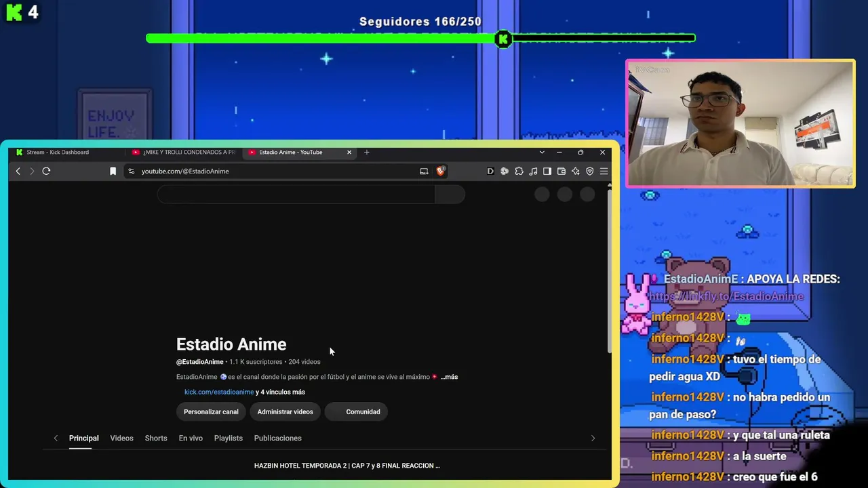
Task: Open the Extensions puzzle icon
Action: pyautogui.click(x=519, y=171)
